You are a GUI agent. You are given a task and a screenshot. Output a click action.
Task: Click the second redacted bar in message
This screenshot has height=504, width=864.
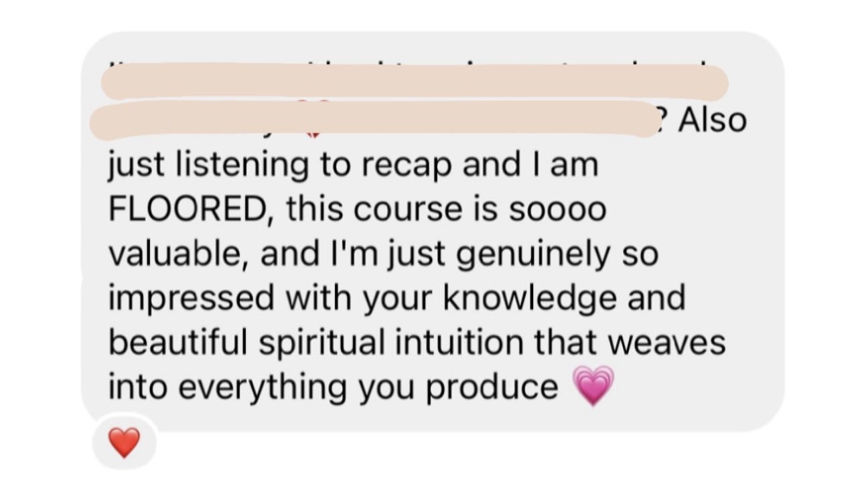(374, 120)
